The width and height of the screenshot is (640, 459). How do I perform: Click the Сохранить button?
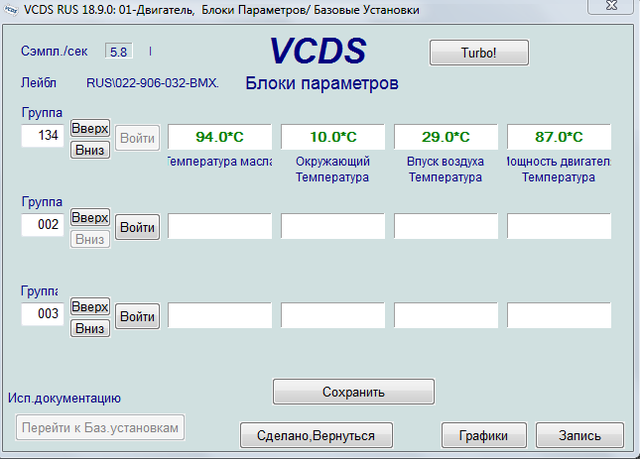[x=354, y=392]
